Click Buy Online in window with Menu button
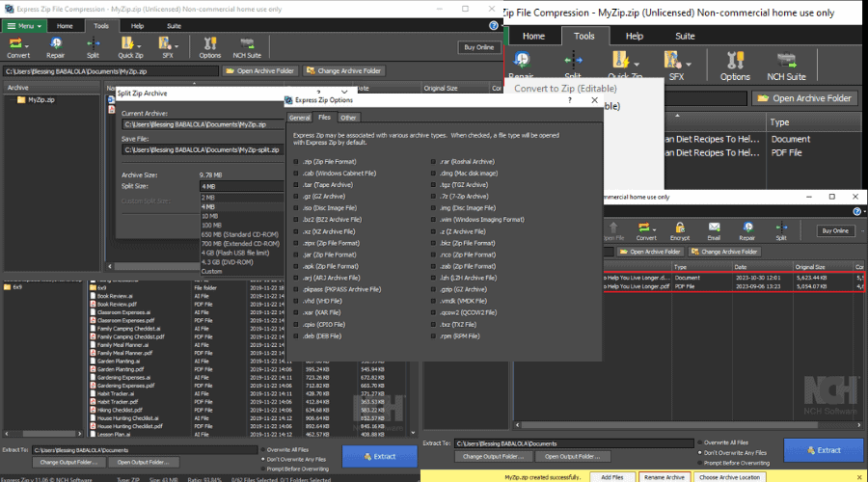Viewport: 868px width, 482px height. pos(478,47)
